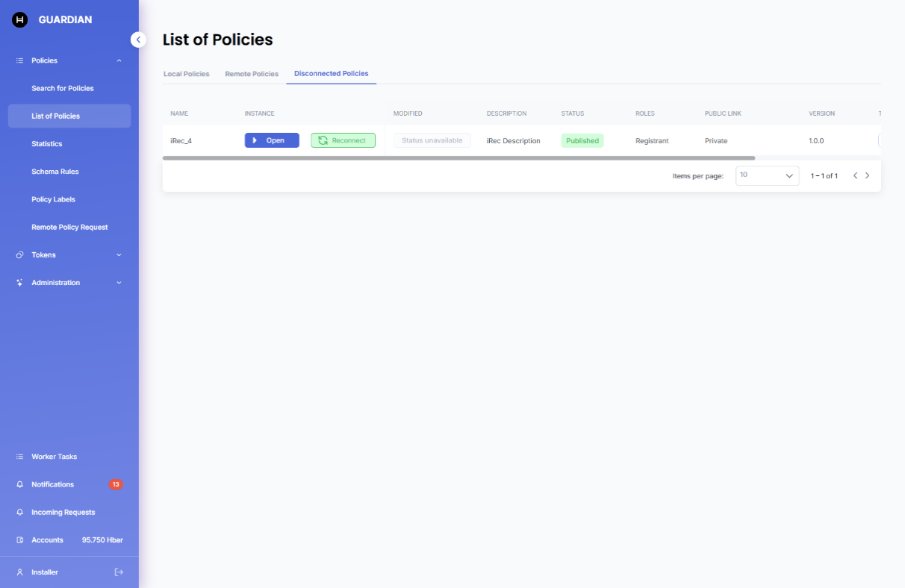Click the Notifications bell icon
Screen dimensions: 905x588
(20, 484)
